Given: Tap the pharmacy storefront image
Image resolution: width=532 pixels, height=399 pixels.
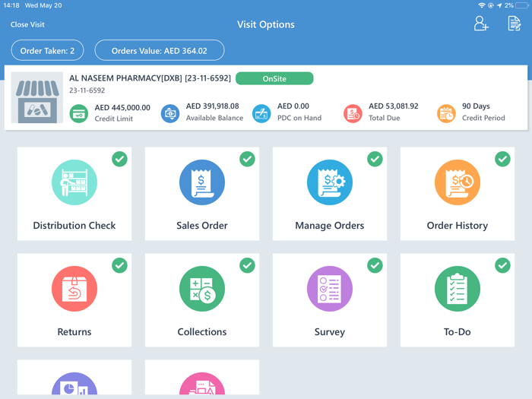Looking at the screenshot, I should [37, 97].
